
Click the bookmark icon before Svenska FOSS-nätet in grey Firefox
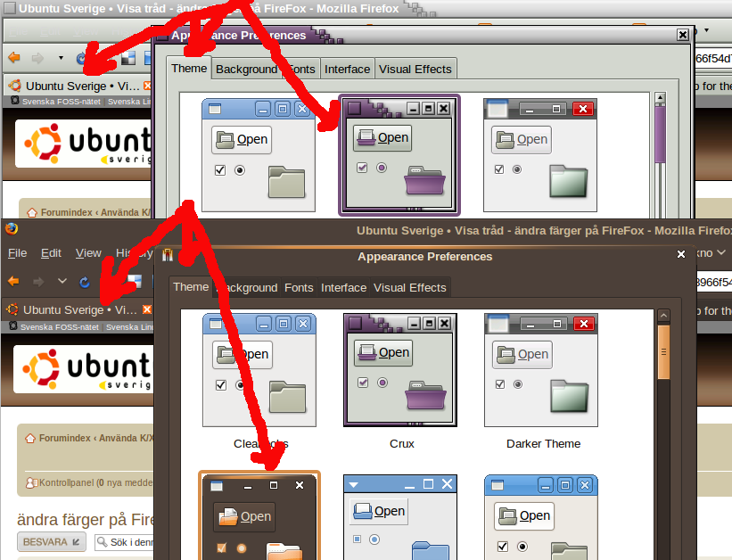tap(15, 101)
